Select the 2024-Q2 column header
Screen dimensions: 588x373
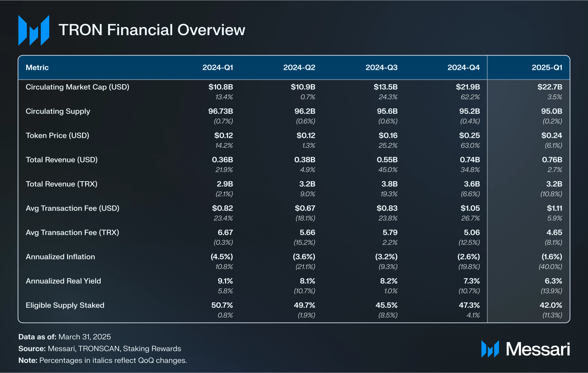pyautogui.click(x=299, y=68)
